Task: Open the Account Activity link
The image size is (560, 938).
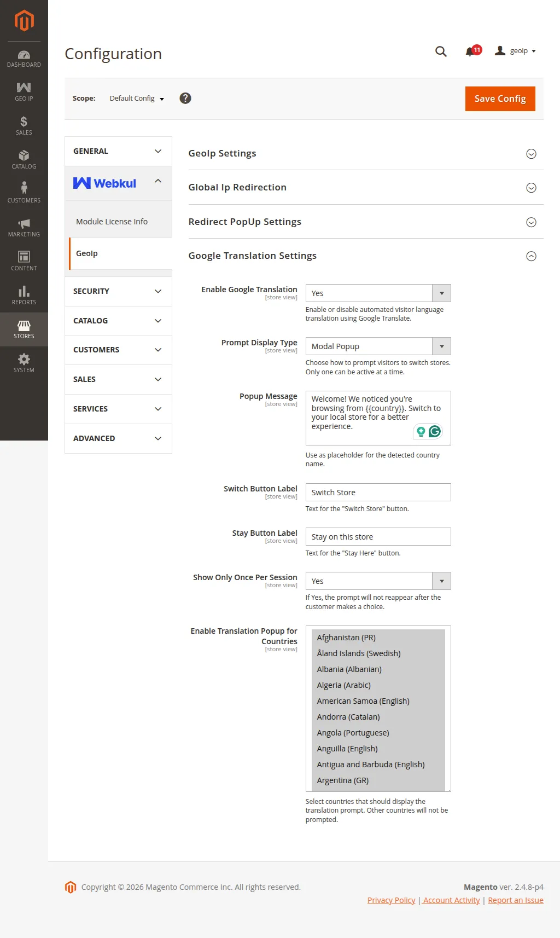Action: [x=451, y=900]
